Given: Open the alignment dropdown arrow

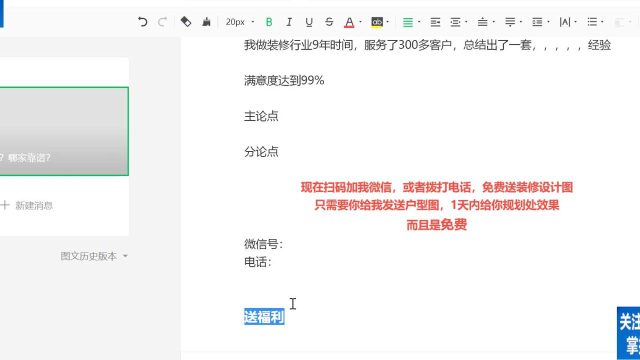Looking at the screenshot, I should [419, 22].
